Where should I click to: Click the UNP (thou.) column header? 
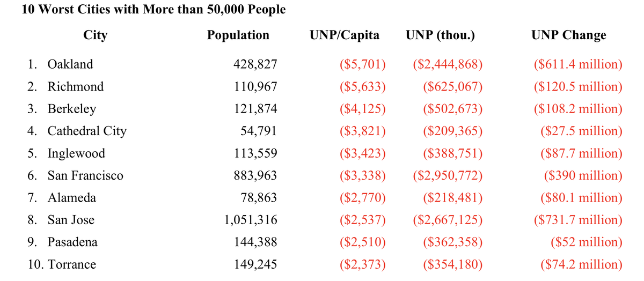pyautogui.click(x=440, y=35)
